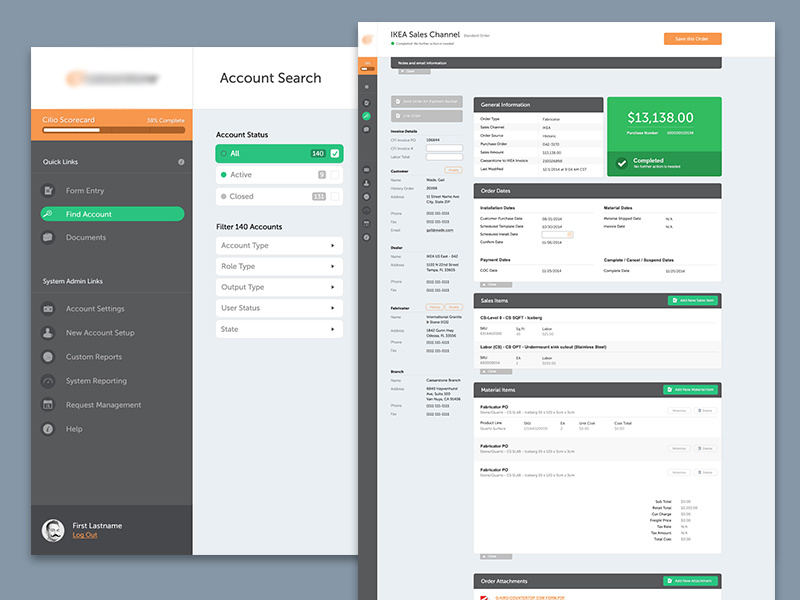800x600 pixels.
Task: Click the Link Order button
Action: coord(427,116)
